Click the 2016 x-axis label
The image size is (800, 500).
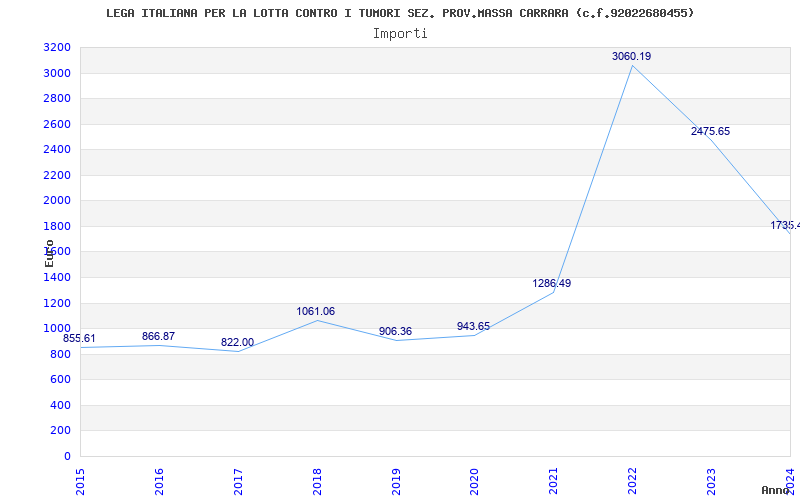(x=159, y=482)
